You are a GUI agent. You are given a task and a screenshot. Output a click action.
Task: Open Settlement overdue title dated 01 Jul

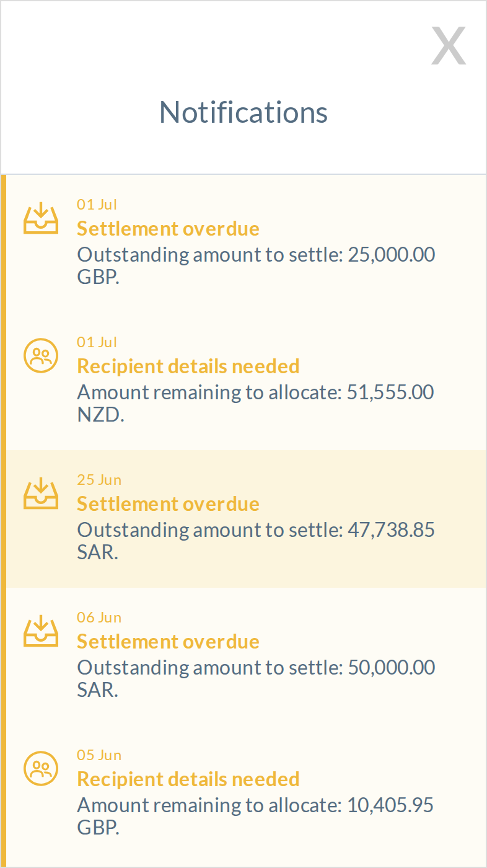[x=168, y=228]
